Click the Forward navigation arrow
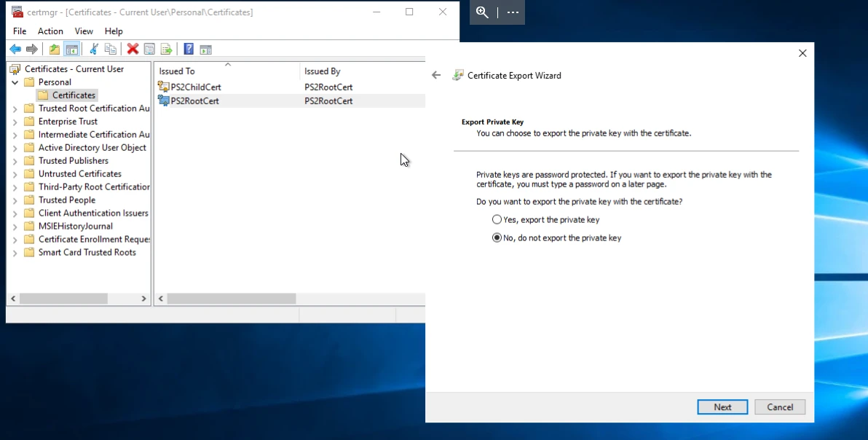This screenshot has height=440, width=868. point(32,49)
